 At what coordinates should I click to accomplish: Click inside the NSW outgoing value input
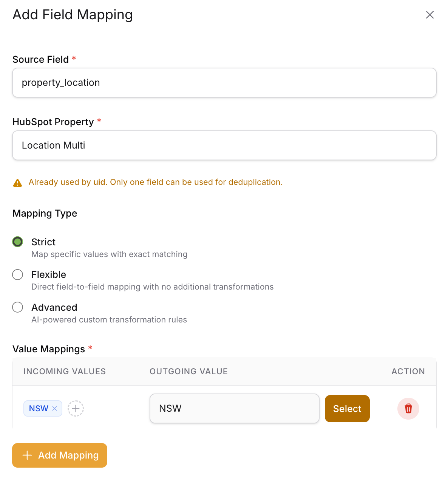pos(234,408)
